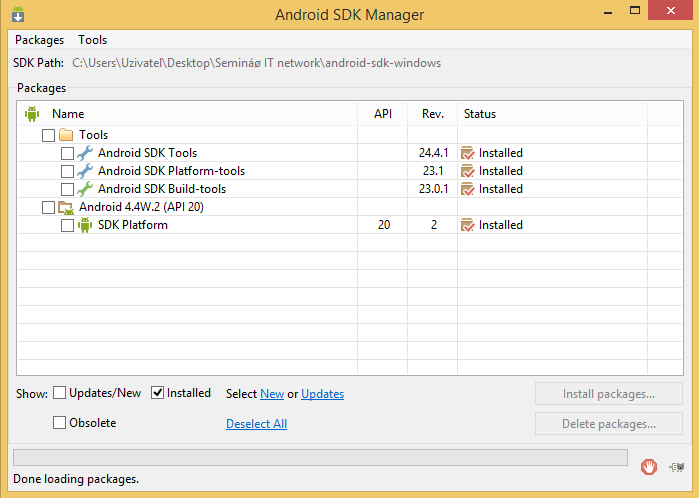
Task: Click the Installed status icon for Android SDK Tools
Action: point(468,153)
